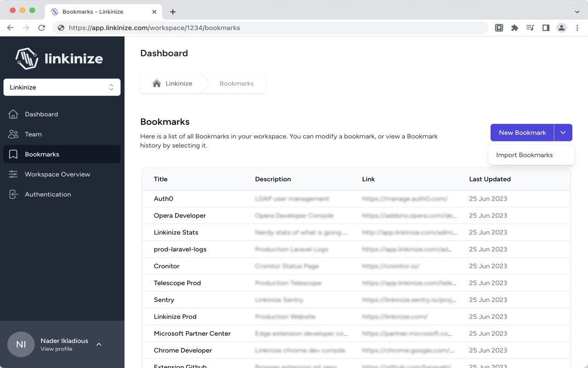588x368 pixels.
Task: Click the Dashboard home icon in sidebar
Action: pos(13,114)
